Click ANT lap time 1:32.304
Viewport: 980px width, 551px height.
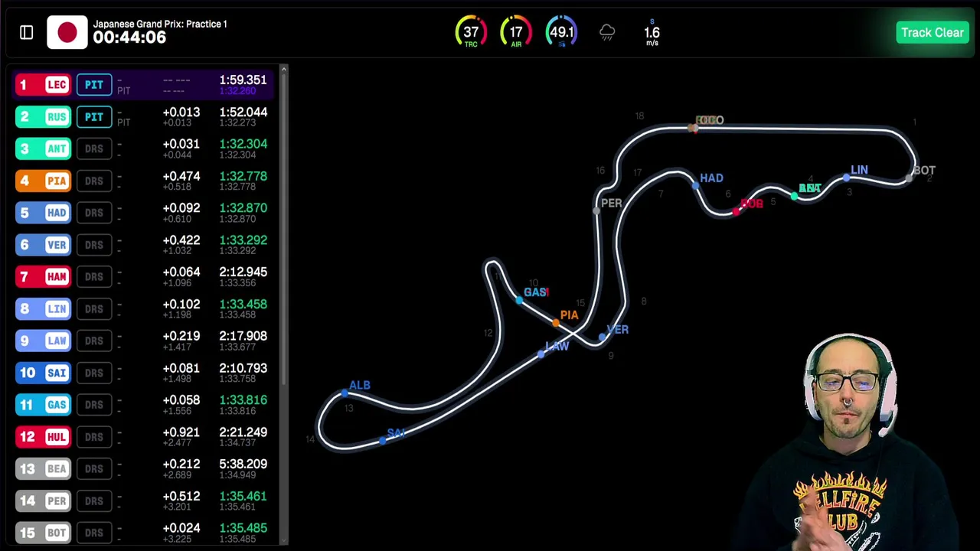(x=243, y=144)
